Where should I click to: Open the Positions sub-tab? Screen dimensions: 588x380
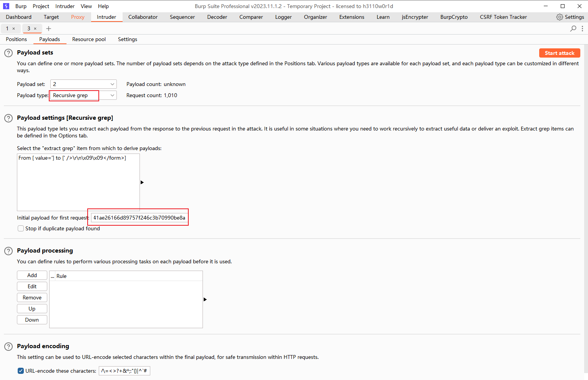coord(17,39)
